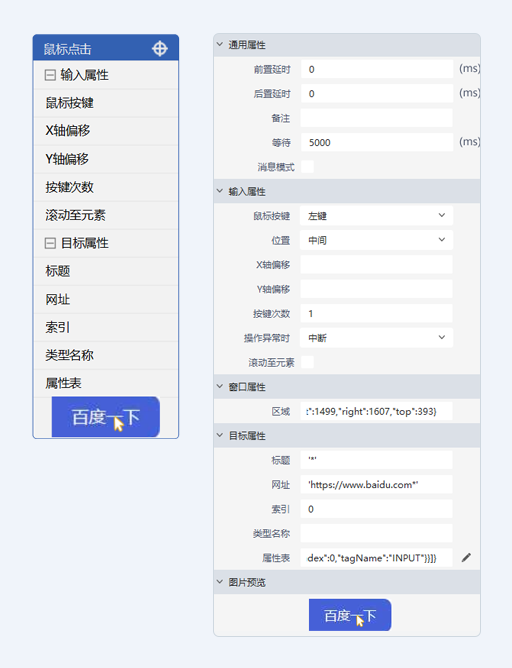Viewport: 512px width, 668px height.
Task: Click the 备注 input field
Action: [377, 118]
